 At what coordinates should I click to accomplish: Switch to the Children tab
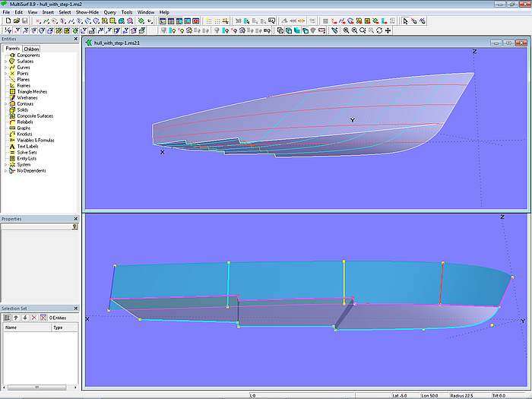[x=31, y=49]
